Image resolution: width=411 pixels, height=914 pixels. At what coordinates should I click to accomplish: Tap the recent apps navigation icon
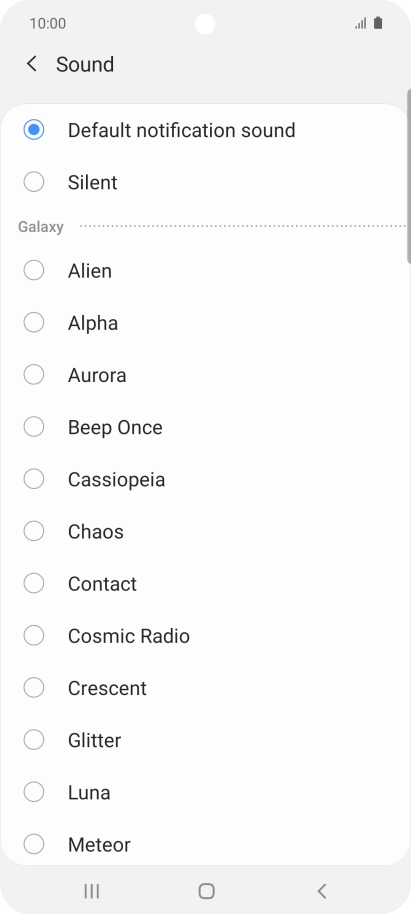click(92, 891)
